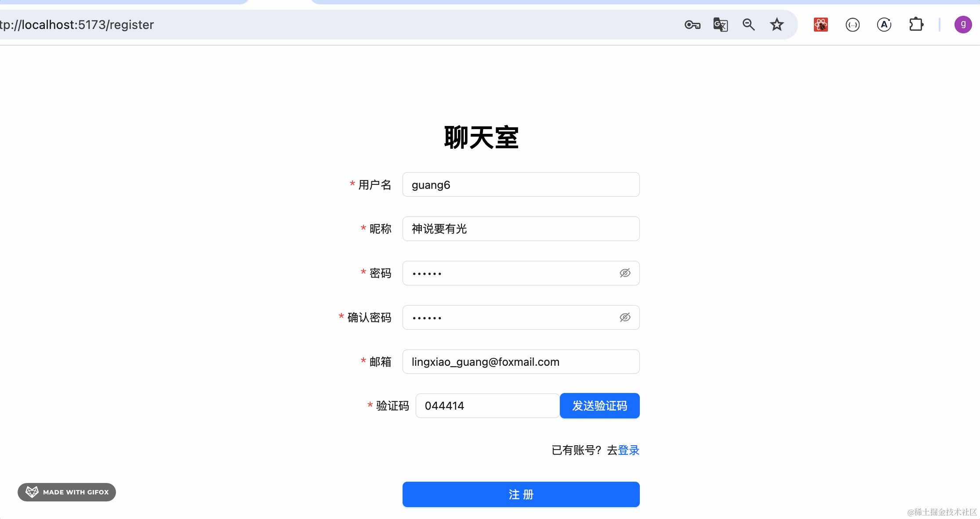Viewport: 980px width, 519px height.
Task: Show password in the 密码 field
Action: point(625,273)
